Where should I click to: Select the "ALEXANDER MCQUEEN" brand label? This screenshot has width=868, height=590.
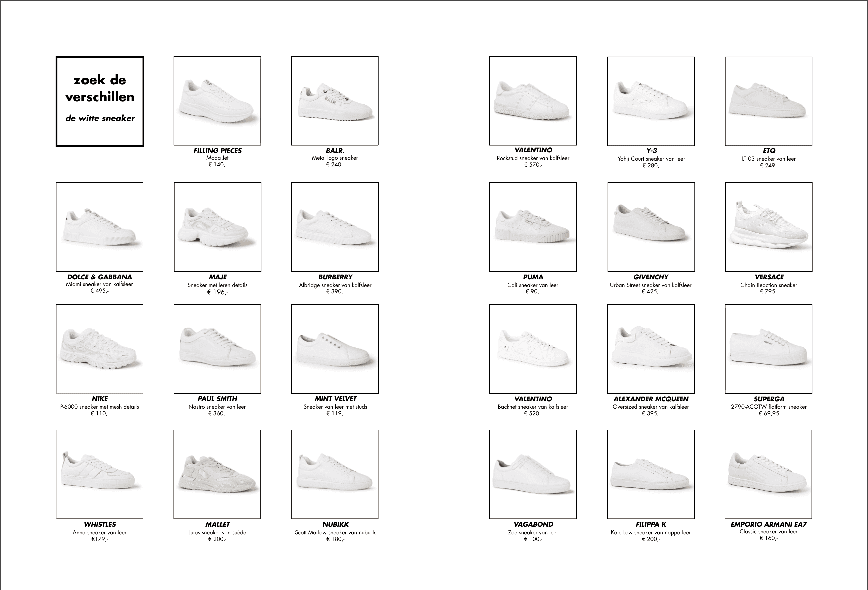[x=651, y=399]
